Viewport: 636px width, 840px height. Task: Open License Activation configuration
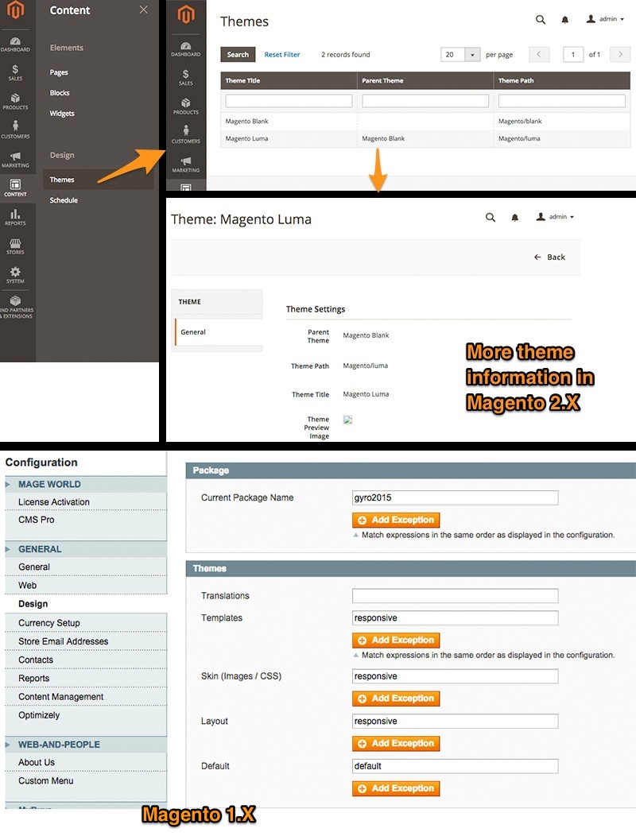53,502
